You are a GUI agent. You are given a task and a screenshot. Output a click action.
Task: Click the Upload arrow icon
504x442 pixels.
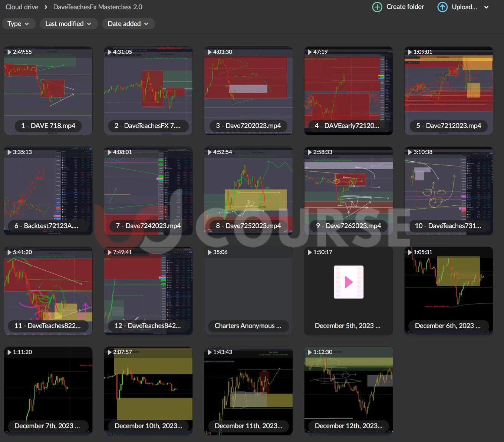point(442,7)
